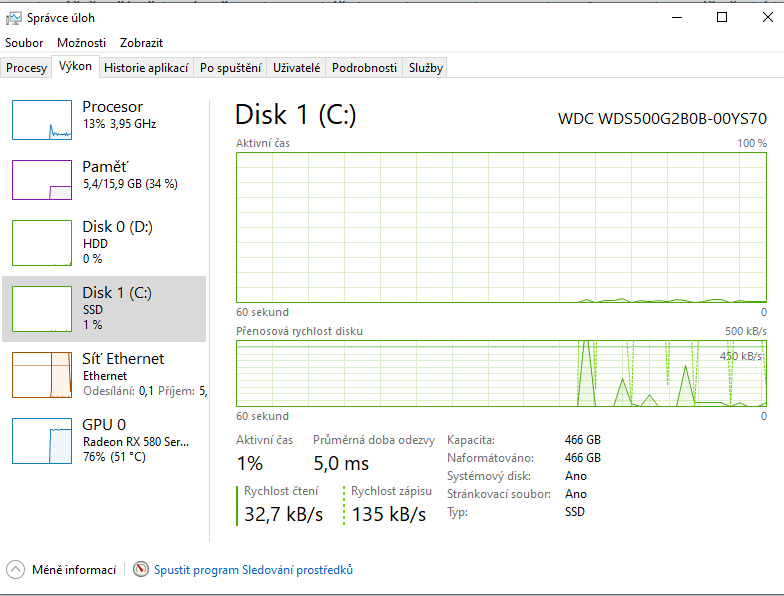
Task: Open Disk 0 (D:) HDD graph thumbnail
Action: pyautogui.click(x=42, y=243)
